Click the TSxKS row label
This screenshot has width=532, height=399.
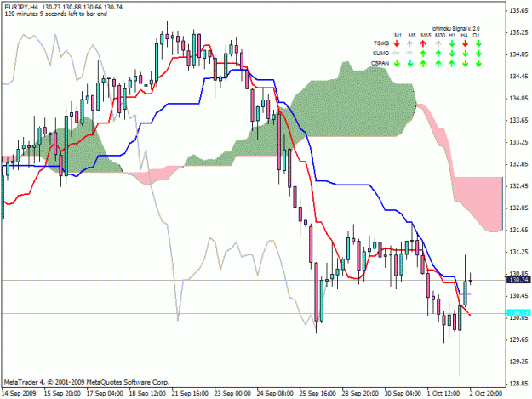[x=381, y=43]
